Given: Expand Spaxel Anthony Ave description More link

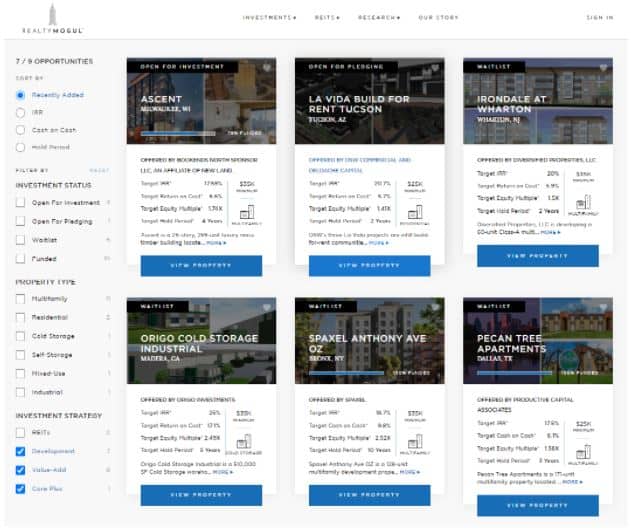Looking at the screenshot, I should pyautogui.click(x=410, y=472).
